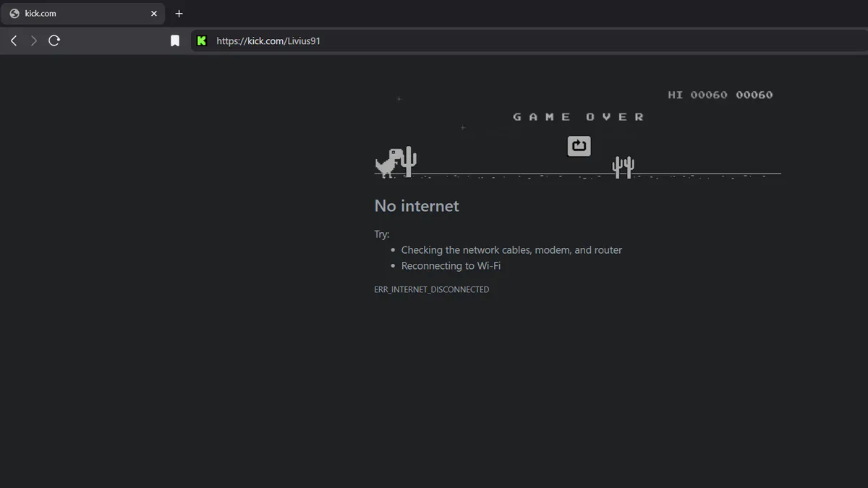
Task: Click 'Reconnecting to Wi-Fi' suggestion
Action: 451,266
